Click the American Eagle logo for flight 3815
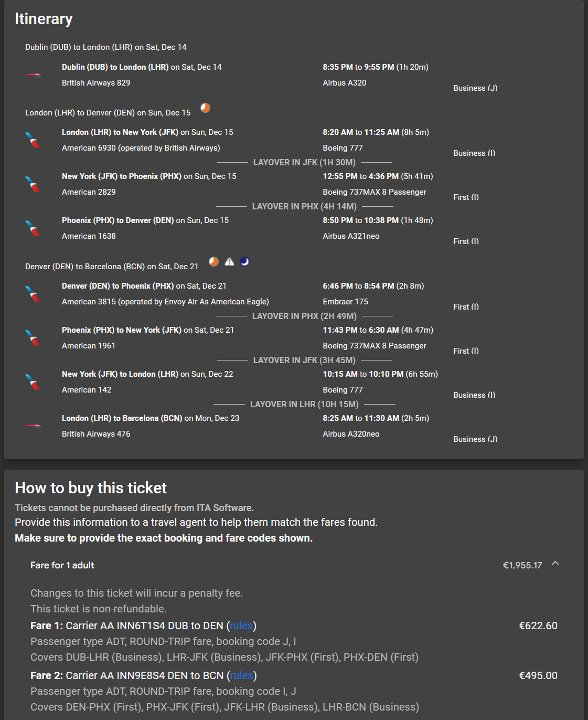588x720 pixels. 33,294
